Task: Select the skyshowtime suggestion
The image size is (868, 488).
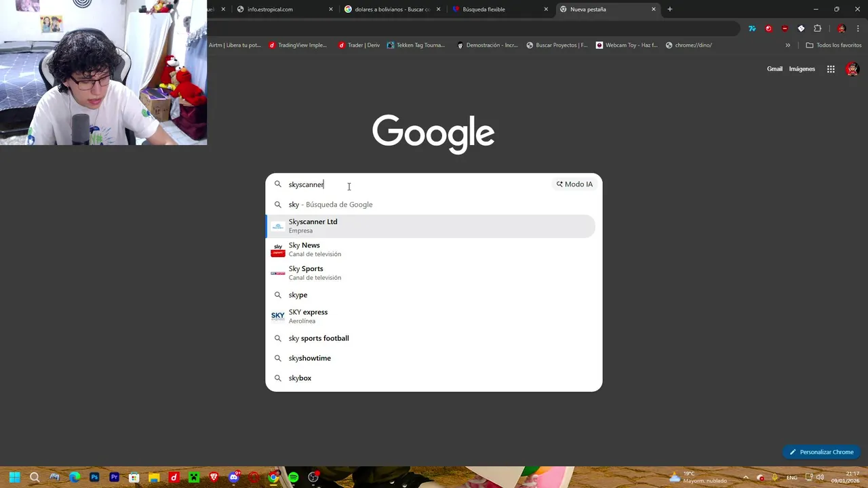Action: click(431, 359)
